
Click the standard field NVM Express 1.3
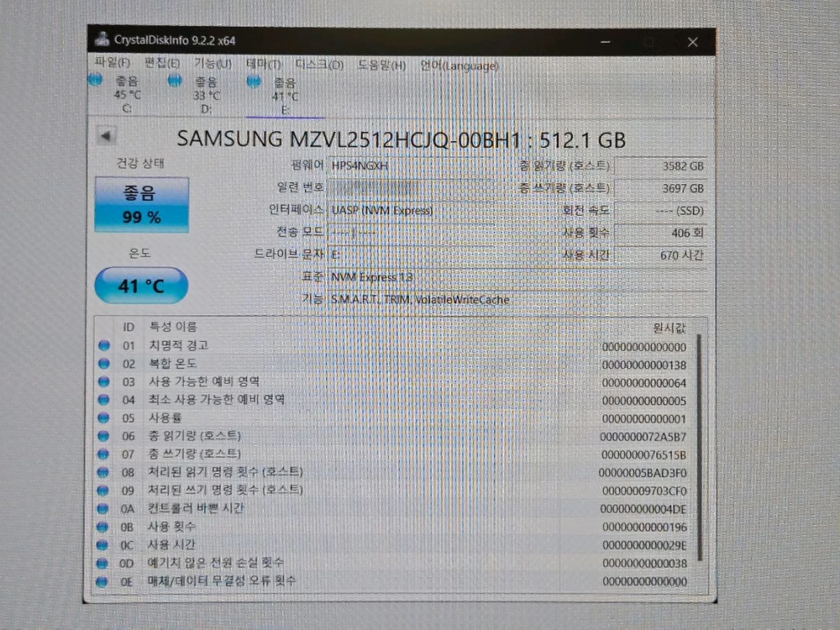(517, 277)
